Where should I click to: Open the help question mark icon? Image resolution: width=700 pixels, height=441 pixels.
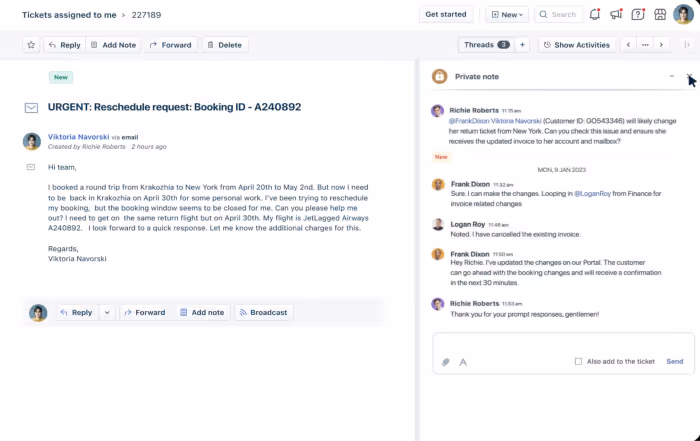638,14
